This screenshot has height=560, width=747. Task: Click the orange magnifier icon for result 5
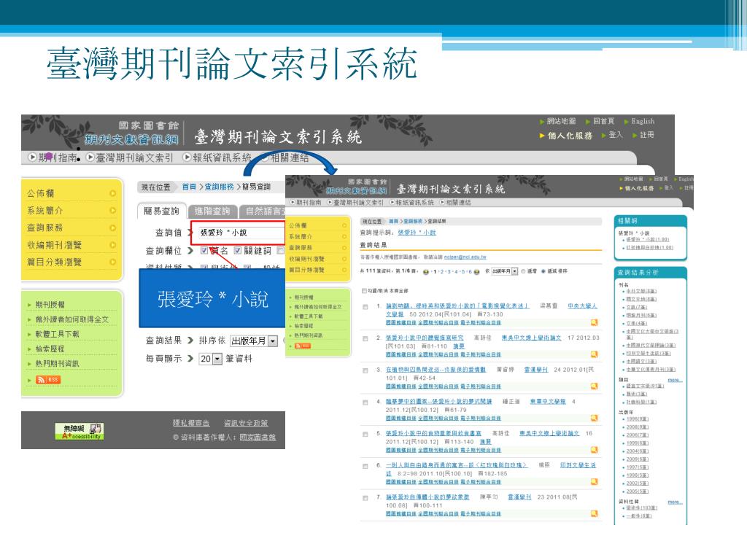click(594, 450)
